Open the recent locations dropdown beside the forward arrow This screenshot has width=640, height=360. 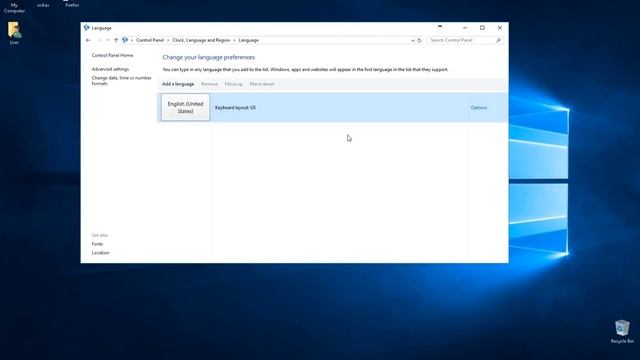pos(108,40)
